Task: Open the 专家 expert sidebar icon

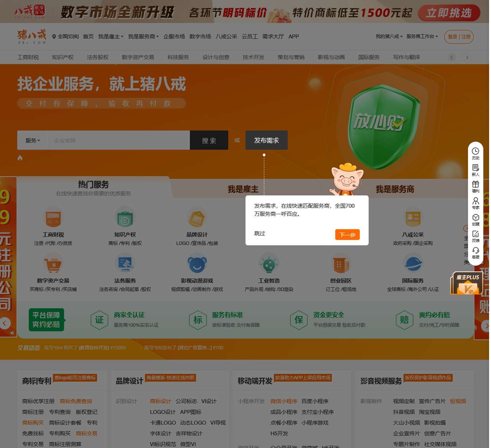Action: coord(475,203)
